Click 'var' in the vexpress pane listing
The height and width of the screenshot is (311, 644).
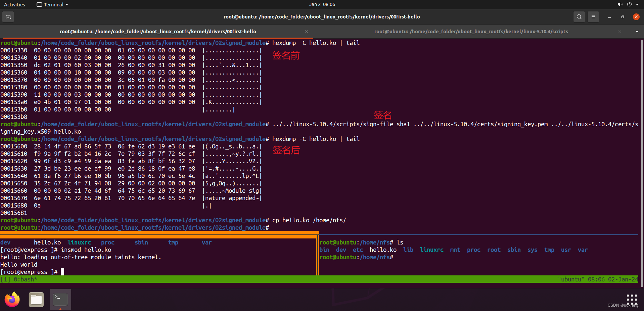pos(207,242)
